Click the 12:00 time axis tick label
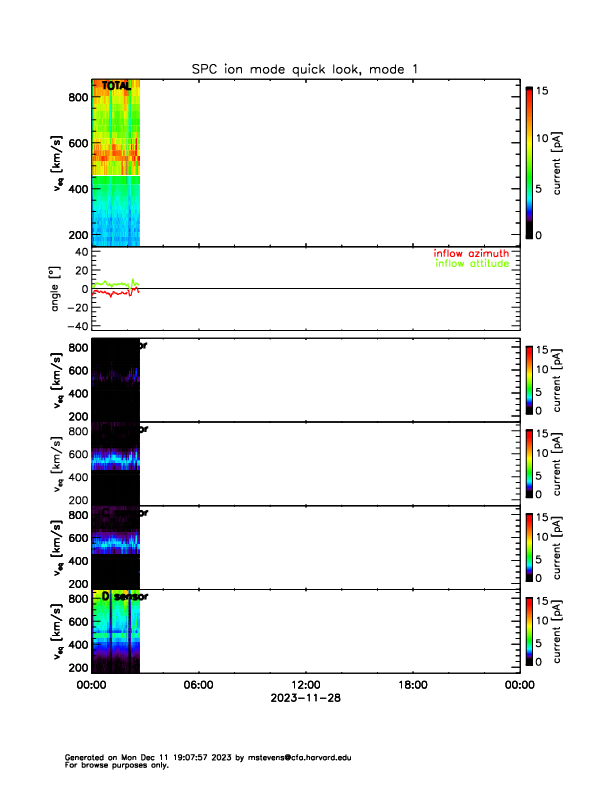Image resolution: width=612 pixels, height=792 pixels. pos(305,685)
